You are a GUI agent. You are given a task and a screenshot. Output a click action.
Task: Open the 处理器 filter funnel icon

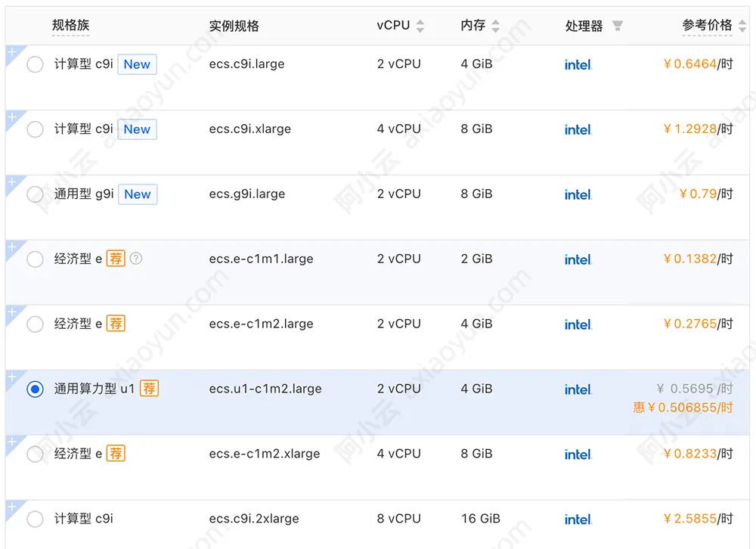tap(617, 26)
